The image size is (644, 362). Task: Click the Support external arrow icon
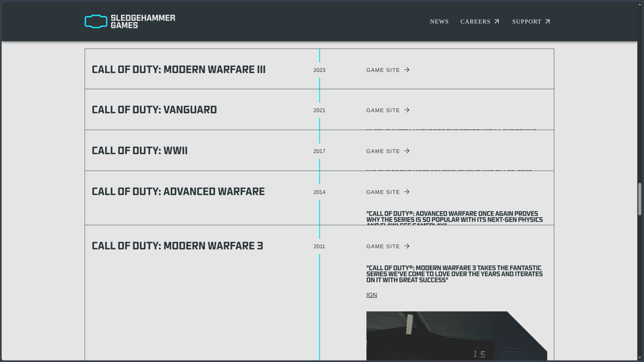click(x=547, y=22)
